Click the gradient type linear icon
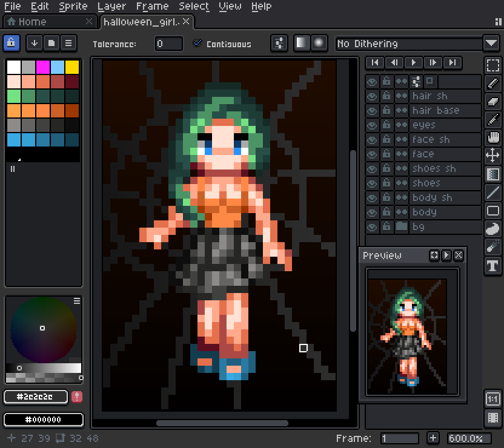The image size is (504, 448). [302, 43]
